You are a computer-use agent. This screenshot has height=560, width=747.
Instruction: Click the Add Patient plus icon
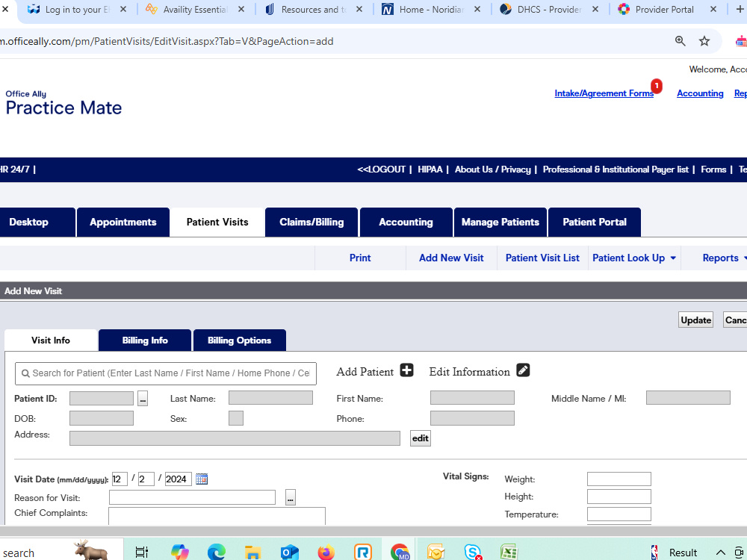406,370
